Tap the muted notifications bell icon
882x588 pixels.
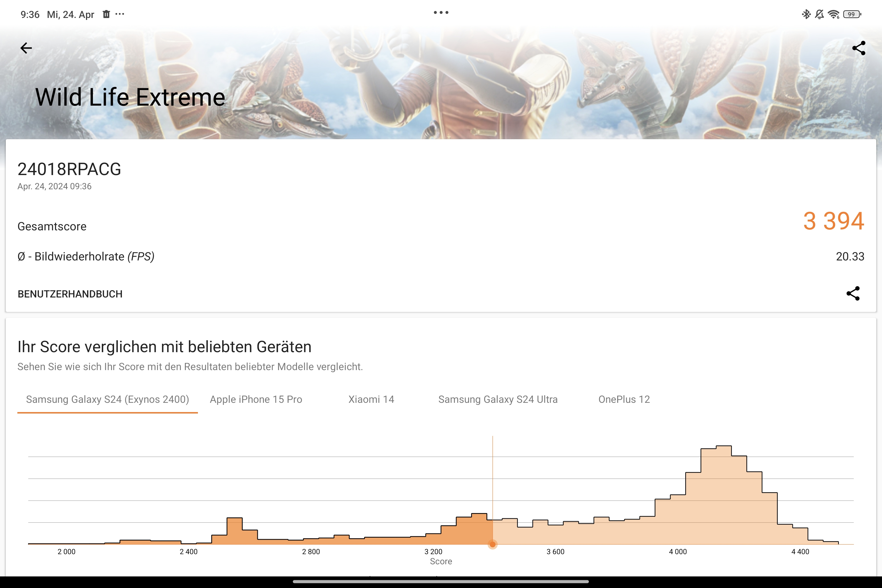pyautogui.click(x=820, y=14)
